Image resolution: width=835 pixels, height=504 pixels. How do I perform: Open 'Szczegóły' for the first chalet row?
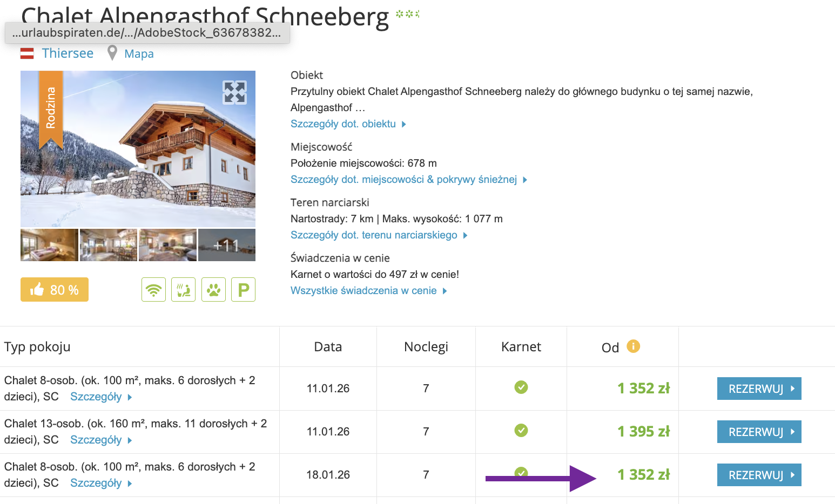[x=97, y=397]
